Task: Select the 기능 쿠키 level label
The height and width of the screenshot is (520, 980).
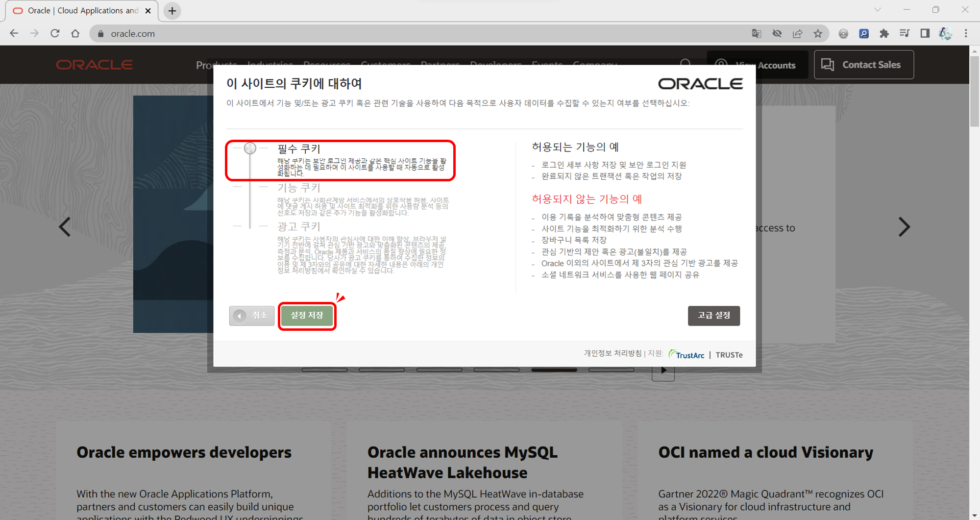Action: coord(298,188)
